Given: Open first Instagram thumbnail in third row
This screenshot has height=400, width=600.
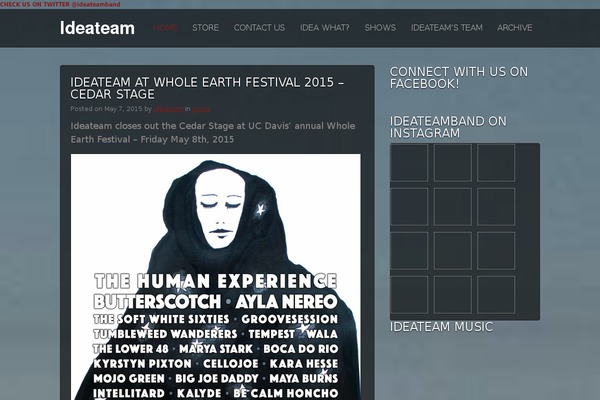Looking at the screenshot, I should tap(409, 251).
